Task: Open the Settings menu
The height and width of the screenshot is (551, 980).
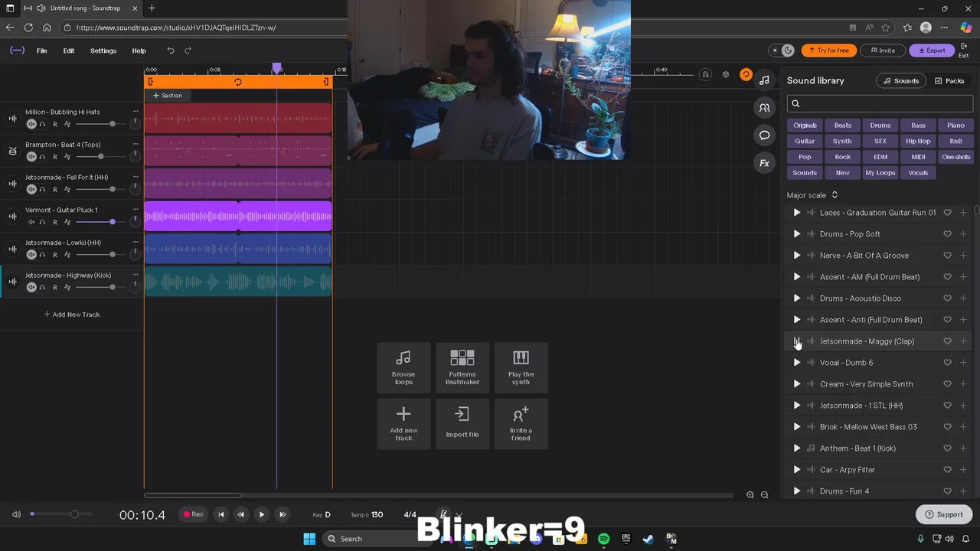Action: (103, 51)
